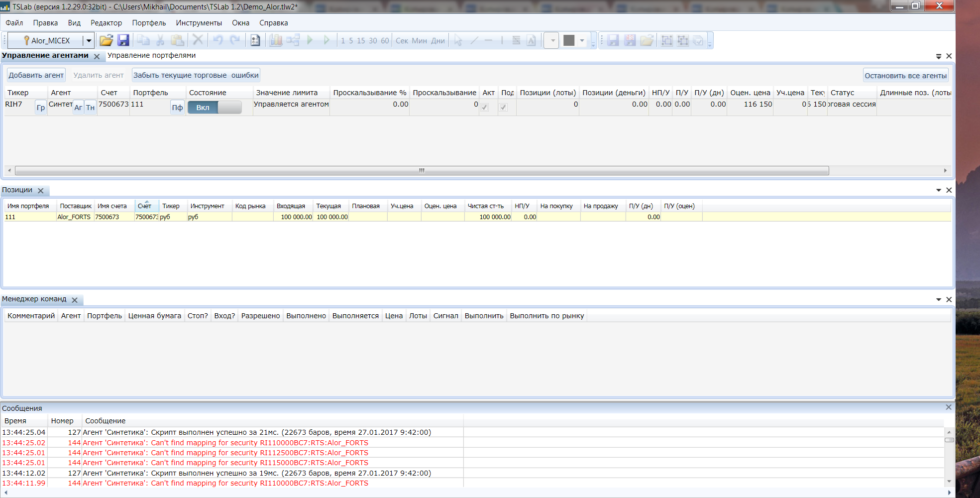Open the Позиции panel options dropdown arrow

pos(939,190)
